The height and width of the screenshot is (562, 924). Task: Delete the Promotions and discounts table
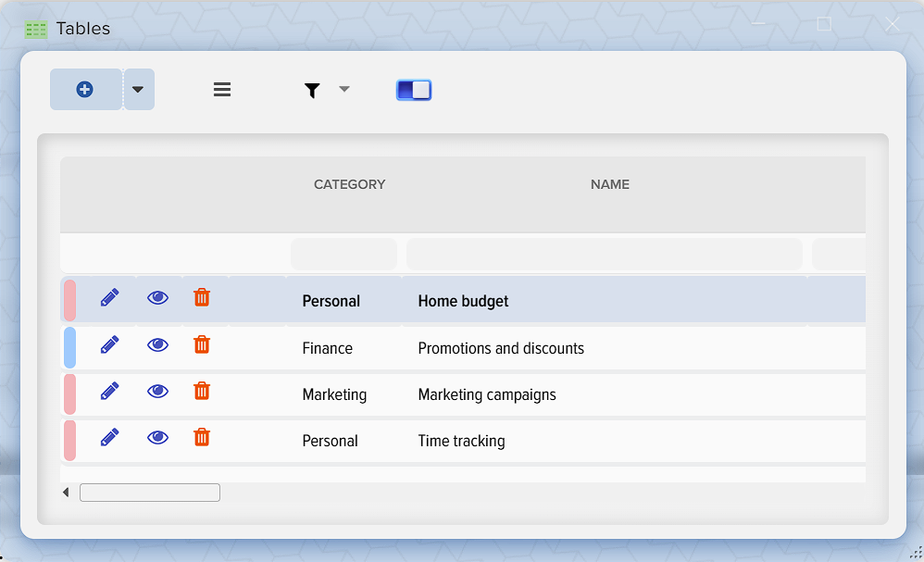[x=202, y=344]
